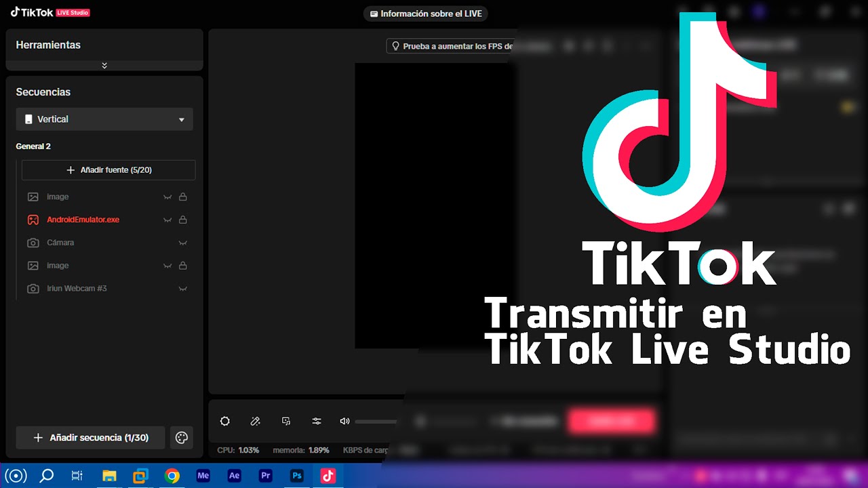
Task: Click the media share music icon
Action: pos(286,421)
